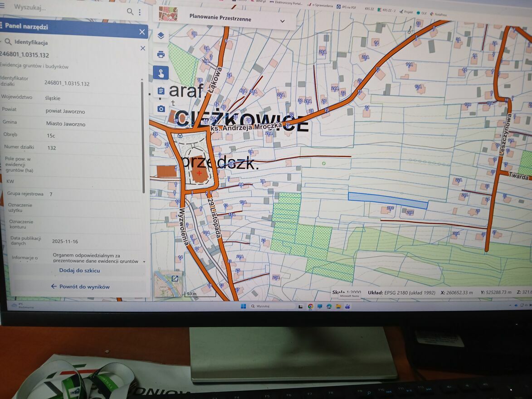Screen dimensions: 532x399
Task: Activate the identification pointer tool
Action: [161, 73]
